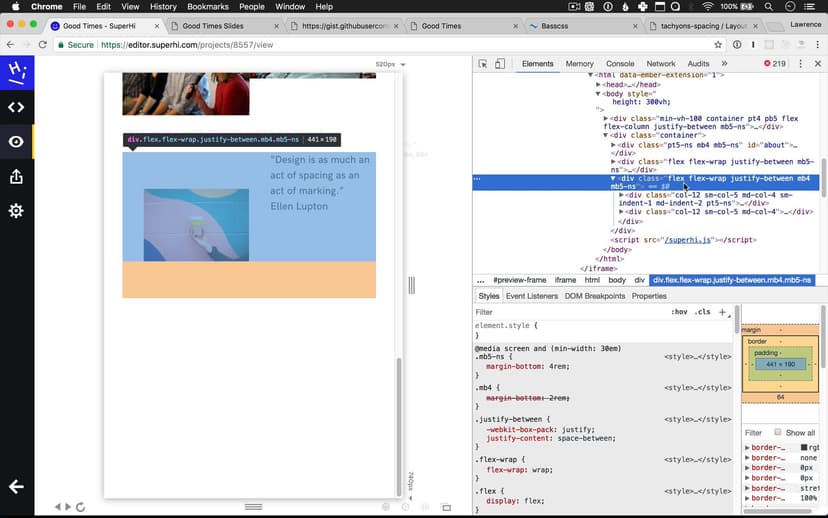Check the Show all checkbox
The width and height of the screenshot is (828, 518).
[780, 433]
